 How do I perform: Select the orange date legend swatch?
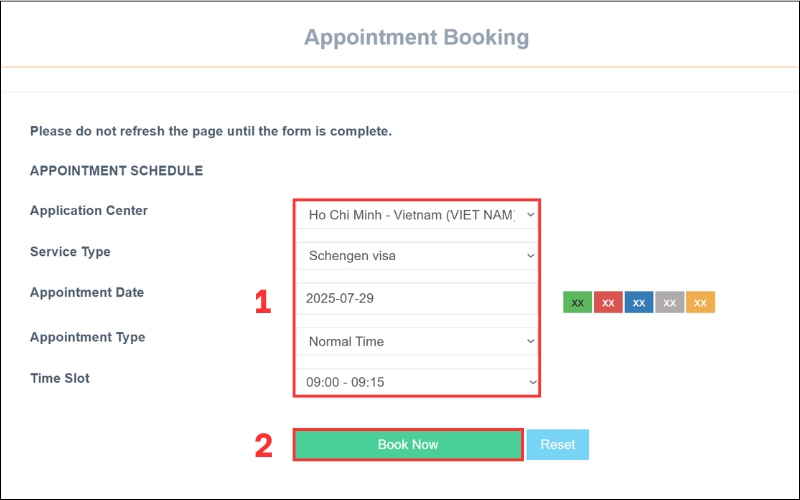[700, 302]
